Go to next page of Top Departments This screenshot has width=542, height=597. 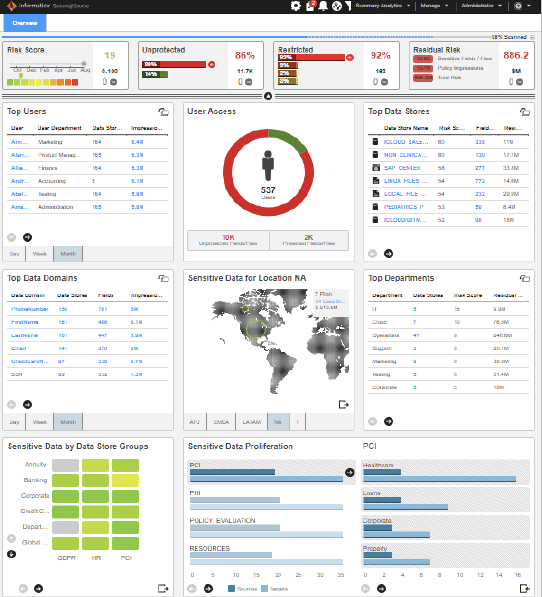click(388, 421)
